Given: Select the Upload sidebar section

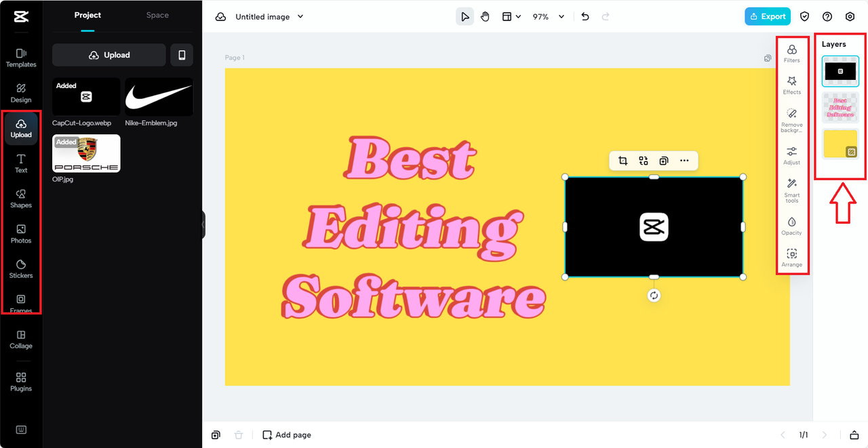Looking at the screenshot, I should click(21, 128).
